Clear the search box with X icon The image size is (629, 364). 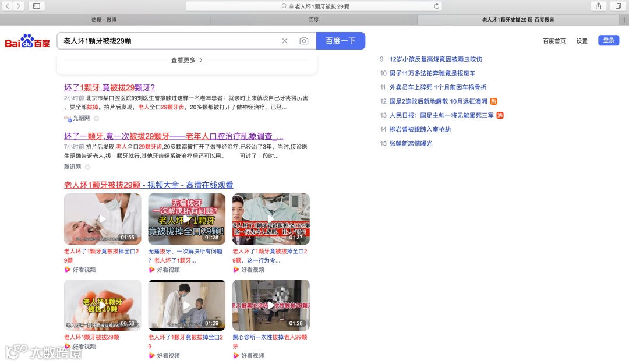click(284, 41)
